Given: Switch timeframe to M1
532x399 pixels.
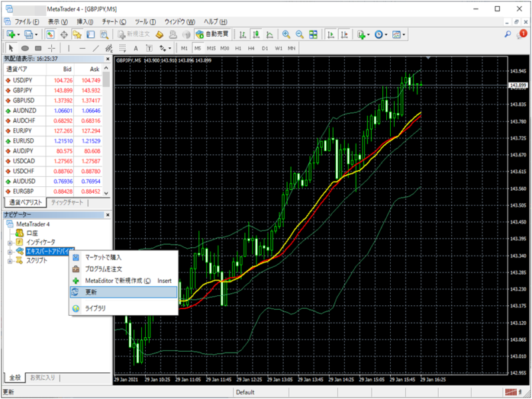Looking at the screenshot, I should pyautogui.click(x=184, y=48).
